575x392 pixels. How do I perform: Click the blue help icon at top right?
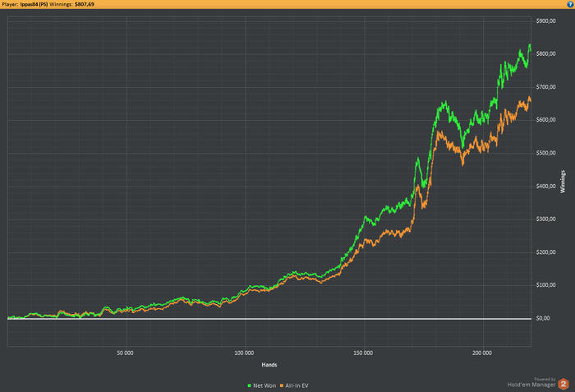point(570,4)
